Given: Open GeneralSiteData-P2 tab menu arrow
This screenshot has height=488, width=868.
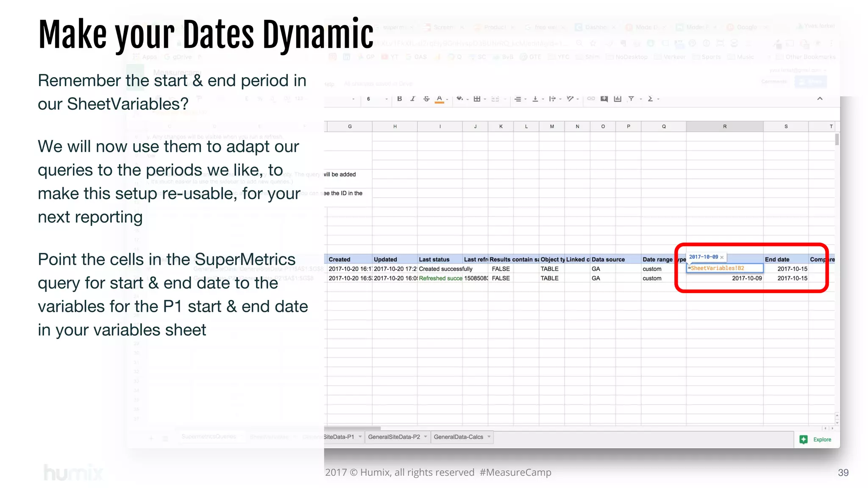Looking at the screenshot, I should coord(425,437).
